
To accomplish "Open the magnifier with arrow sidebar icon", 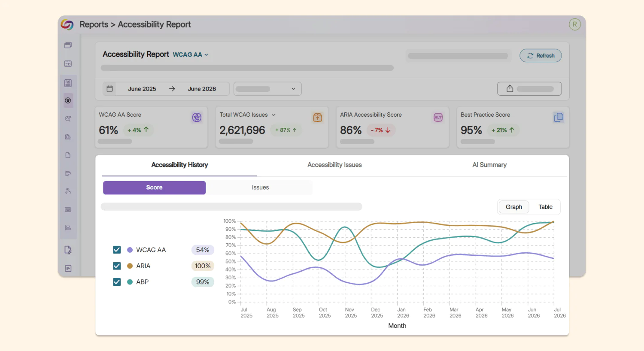I will 68,119.
